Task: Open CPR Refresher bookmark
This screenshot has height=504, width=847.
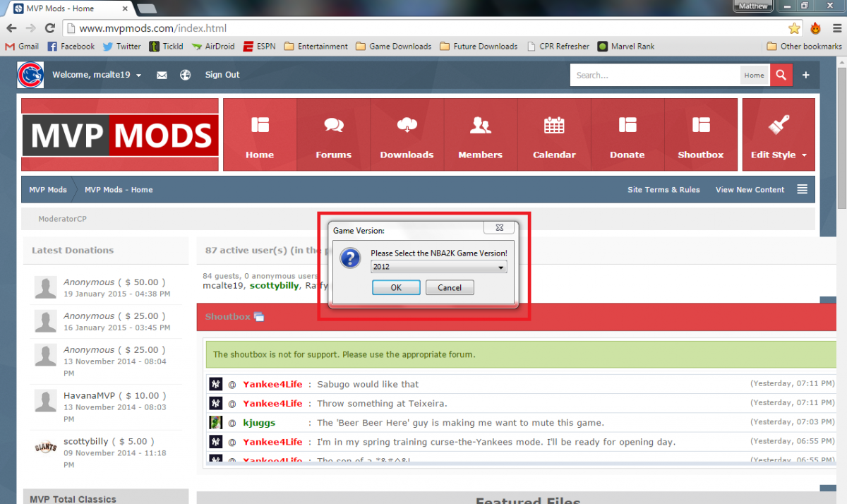Action: 558,47
